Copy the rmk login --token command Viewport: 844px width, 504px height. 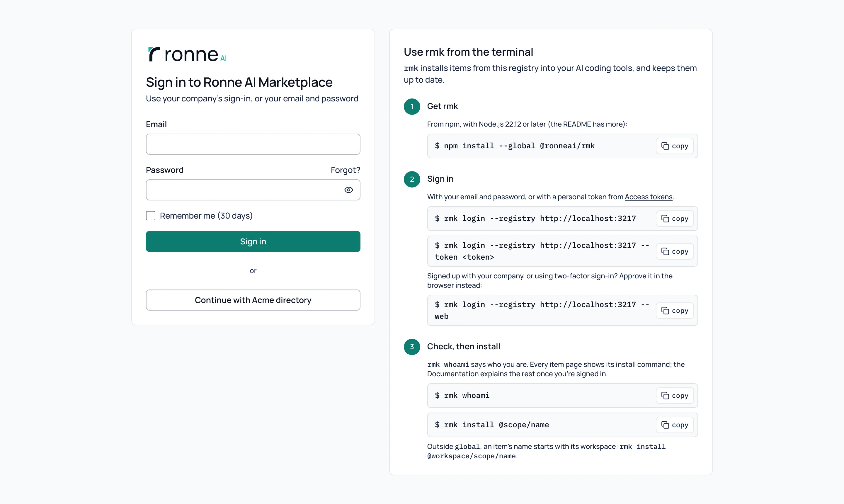pyautogui.click(x=675, y=251)
